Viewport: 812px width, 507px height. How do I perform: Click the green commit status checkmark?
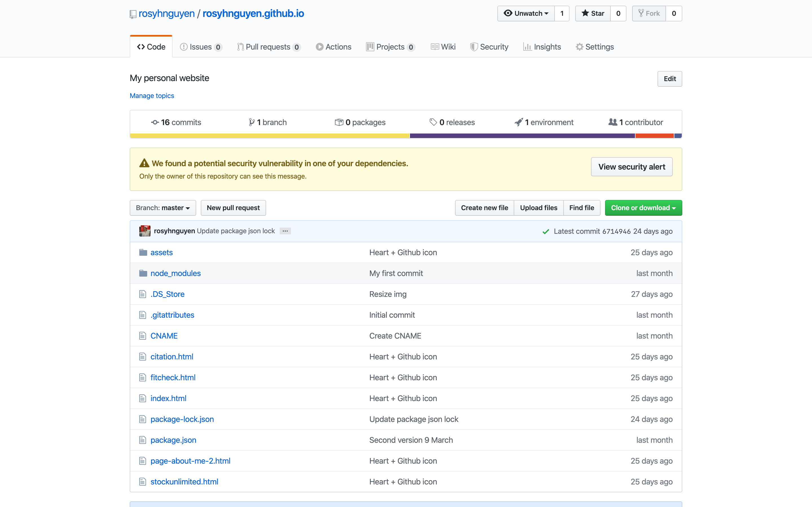(x=546, y=231)
